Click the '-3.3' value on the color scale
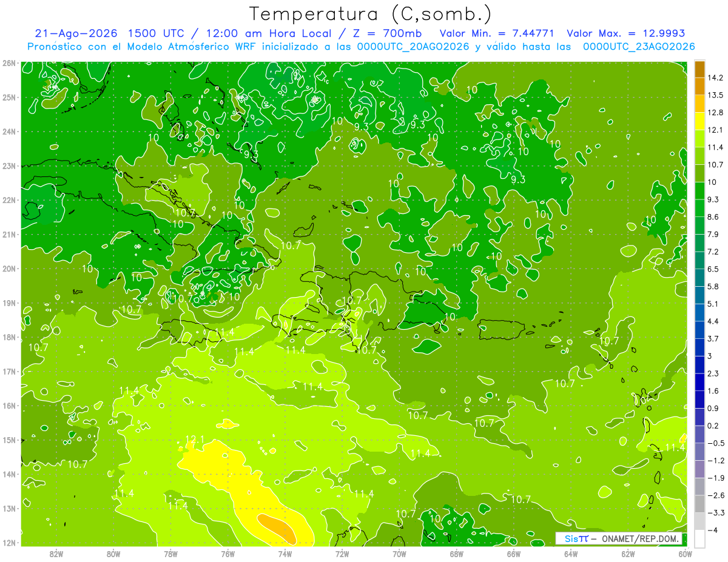728x562 pixels. click(716, 513)
